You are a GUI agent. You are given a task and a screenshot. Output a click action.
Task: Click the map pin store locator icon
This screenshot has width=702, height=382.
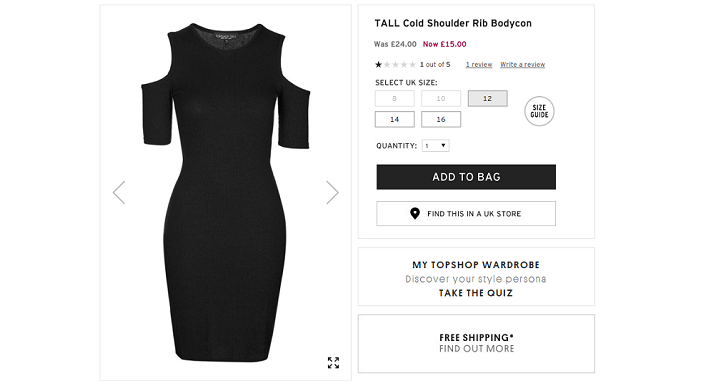[415, 214]
